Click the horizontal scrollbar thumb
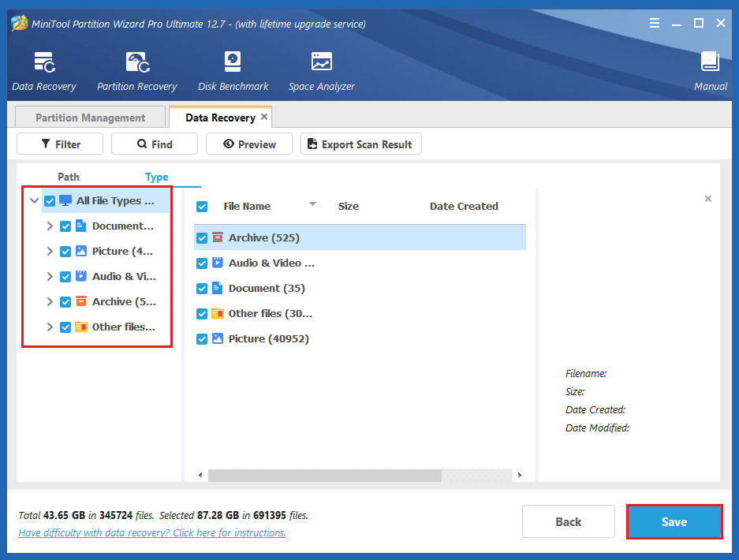The width and height of the screenshot is (739, 560). pos(325,475)
